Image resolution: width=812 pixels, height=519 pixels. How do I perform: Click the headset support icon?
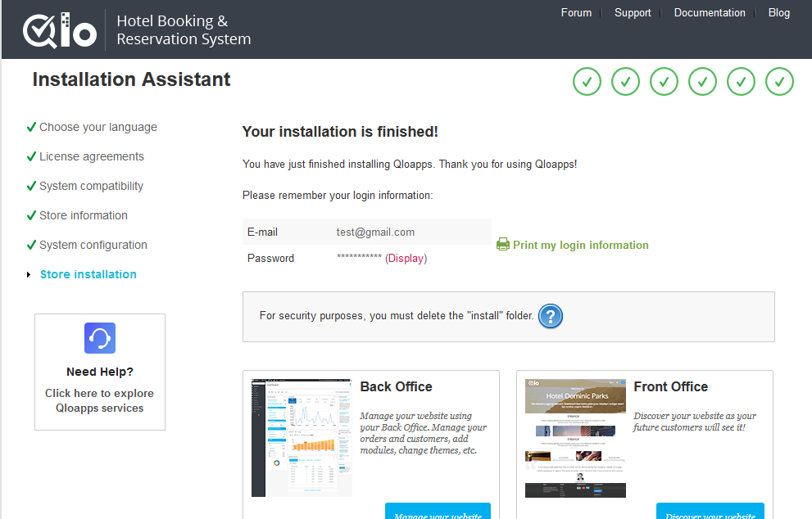coord(100,338)
